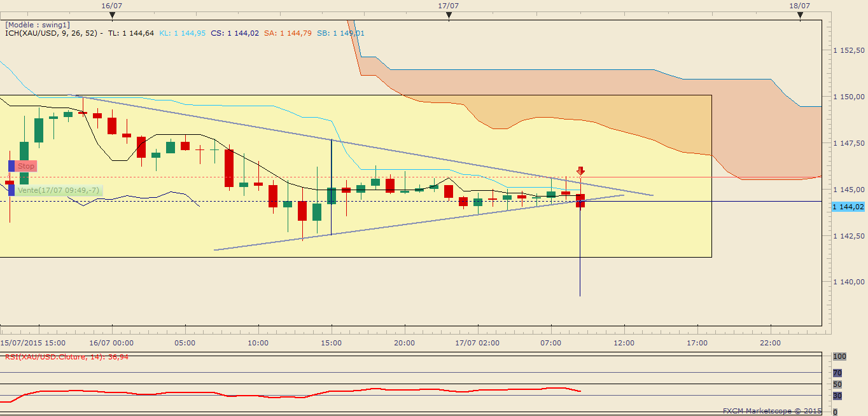
Task: Open the ICH(XAU/USD, 9, 26, 52) indicator label
Action: point(54,33)
